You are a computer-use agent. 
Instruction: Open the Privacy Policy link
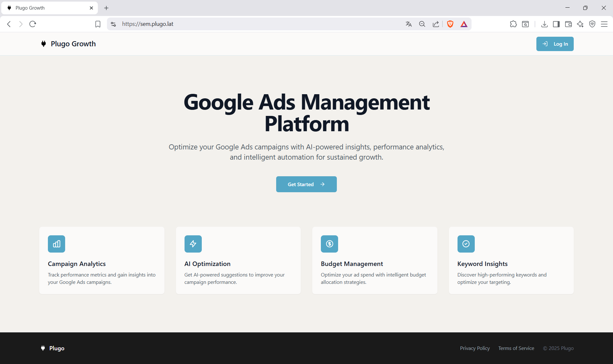click(x=475, y=348)
